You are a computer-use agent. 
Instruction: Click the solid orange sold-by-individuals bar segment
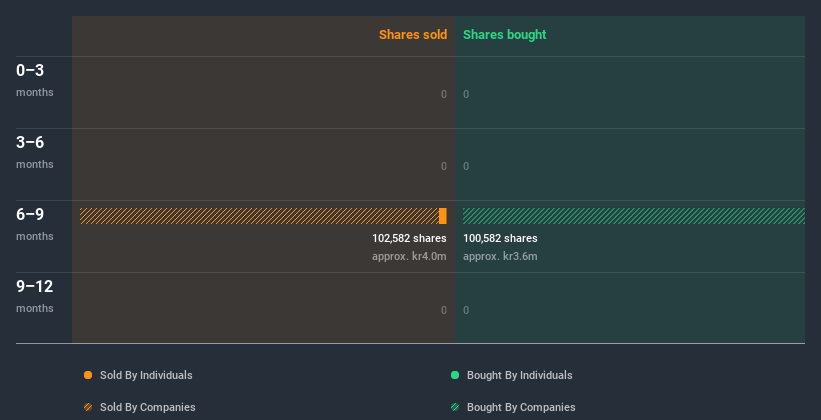point(443,216)
